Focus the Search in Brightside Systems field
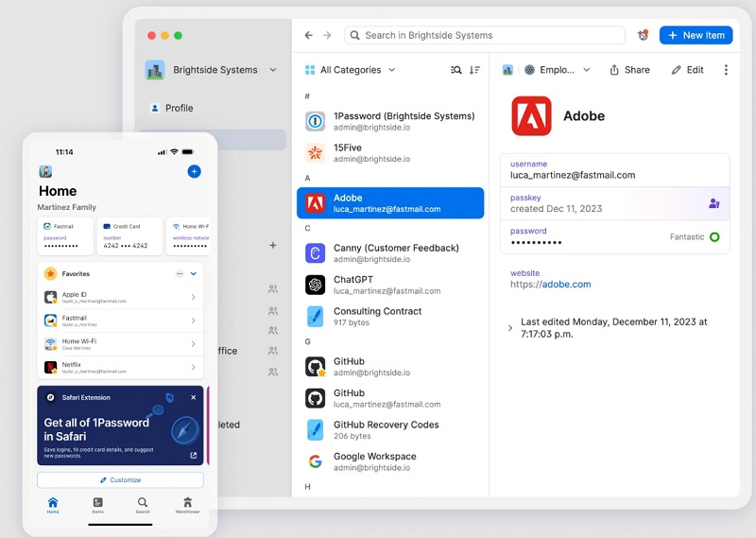This screenshot has height=538, width=756. coord(485,35)
